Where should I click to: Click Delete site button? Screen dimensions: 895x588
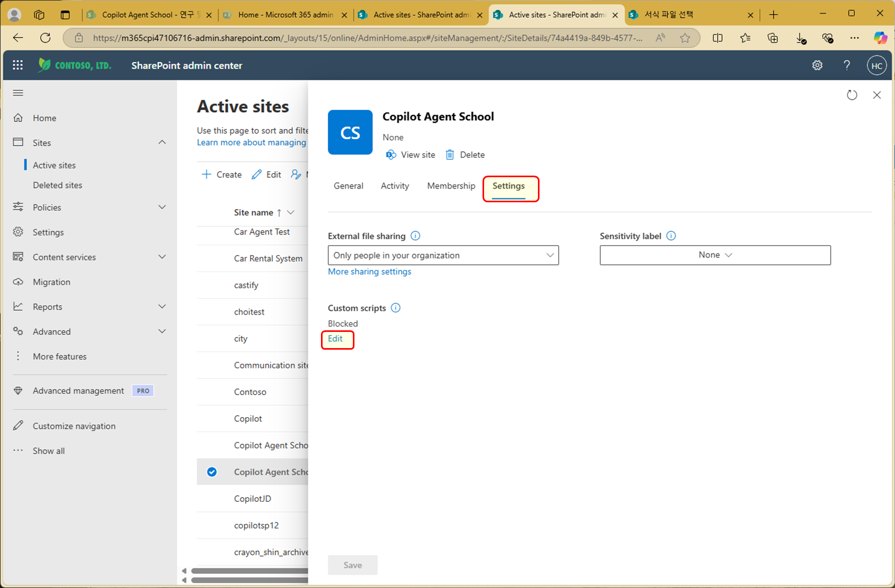pos(465,155)
